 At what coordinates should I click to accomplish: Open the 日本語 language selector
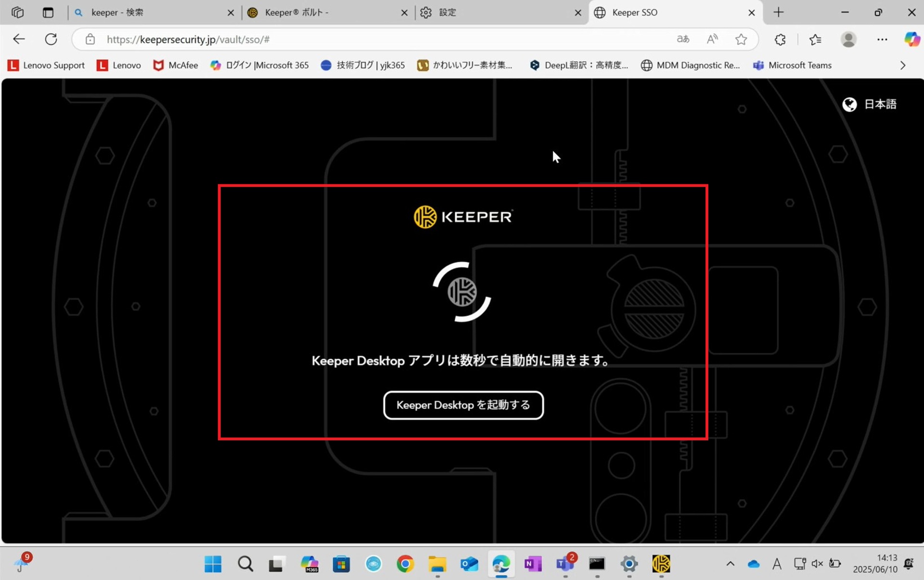pyautogui.click(x=870, y=104)
